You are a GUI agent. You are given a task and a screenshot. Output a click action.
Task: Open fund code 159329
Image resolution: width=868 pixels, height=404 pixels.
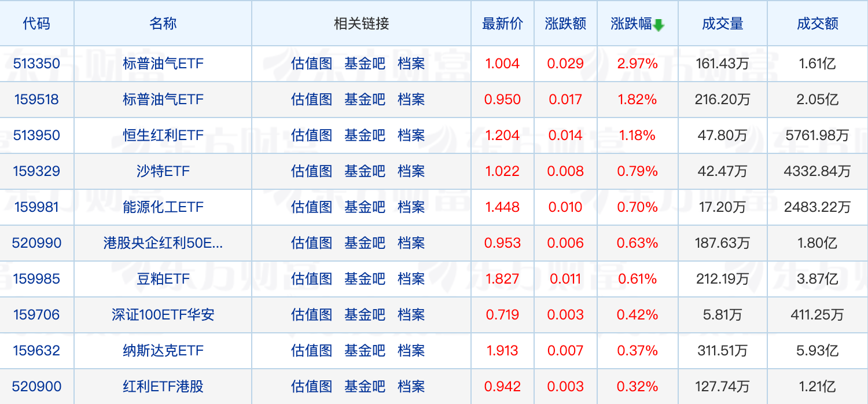(36, 171)
